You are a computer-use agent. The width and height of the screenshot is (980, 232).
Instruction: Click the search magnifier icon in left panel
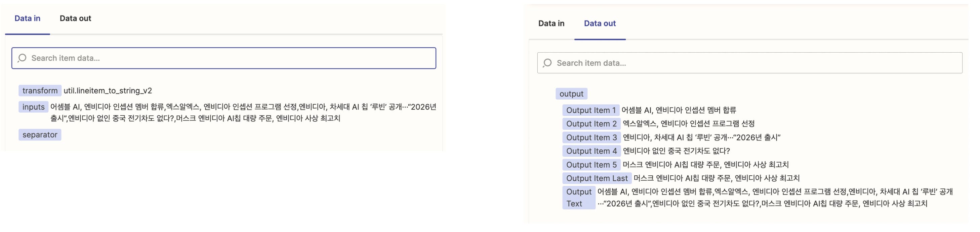click(x=22, y=58)
